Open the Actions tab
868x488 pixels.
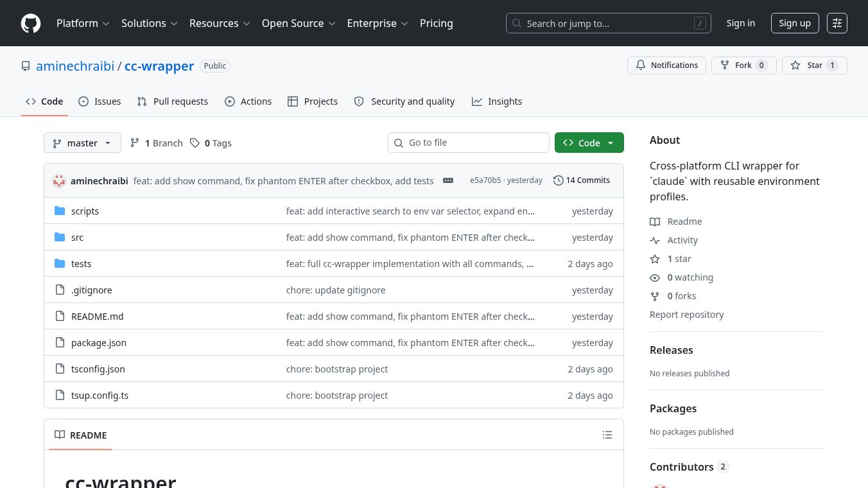pyautogui.click(x=248, y=101)
